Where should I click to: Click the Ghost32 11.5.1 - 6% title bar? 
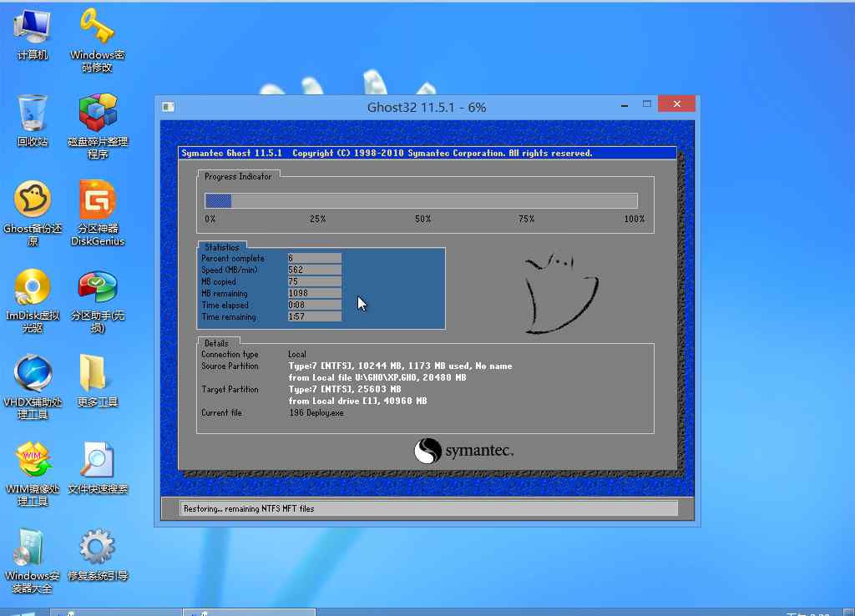427,108
